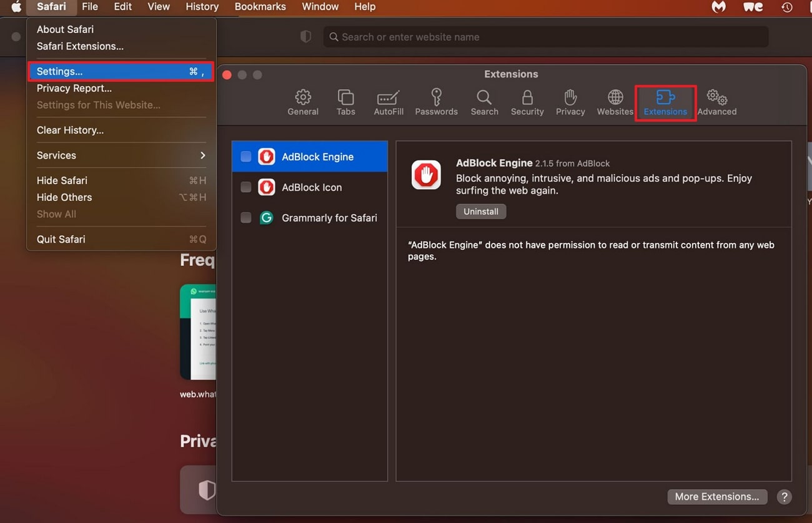Enable the AdBlock Engine checkbox
This screenshot has width=812, height=523.
pyautogui.click(x=246, y=157)
